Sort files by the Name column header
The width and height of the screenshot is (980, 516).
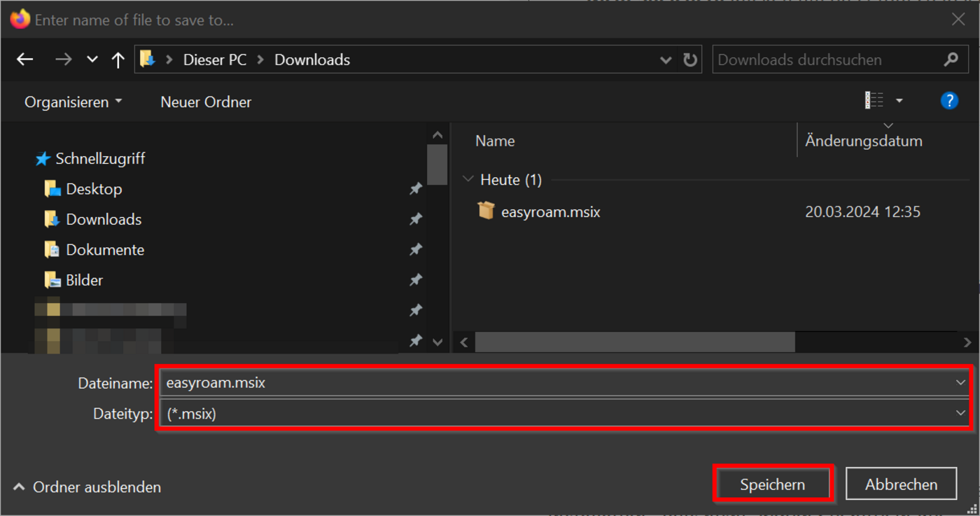tap(495, 141)
